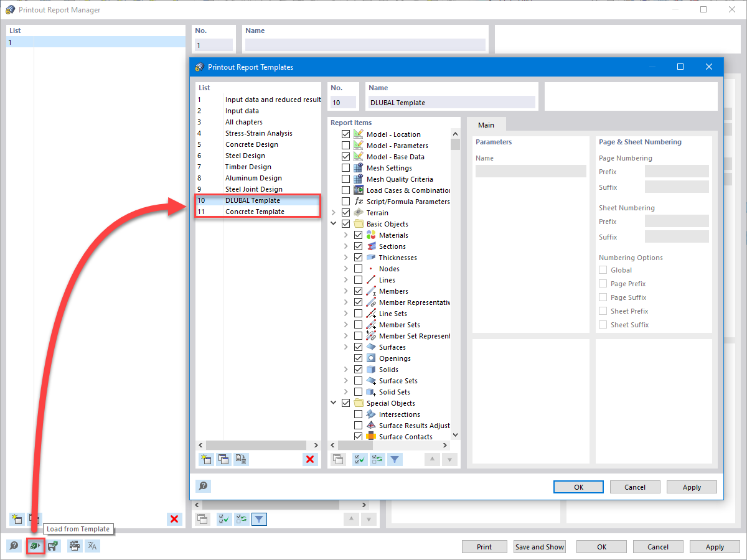
Task: Click Apply in Printout Report Manager
Action: (x=715, y=547)
